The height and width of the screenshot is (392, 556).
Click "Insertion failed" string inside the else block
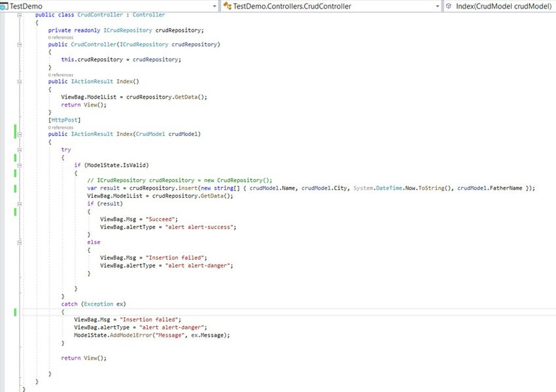pos(175,258)
